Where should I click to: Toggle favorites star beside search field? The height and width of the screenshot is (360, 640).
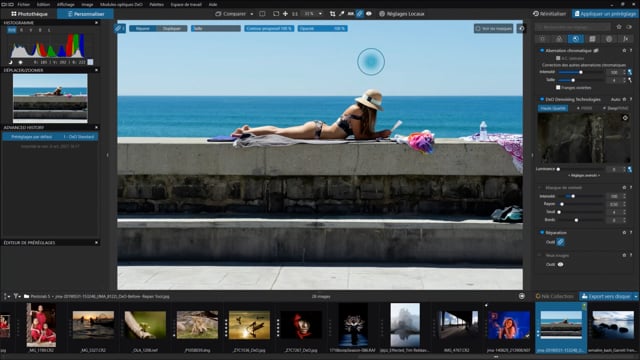coord(619,27)
